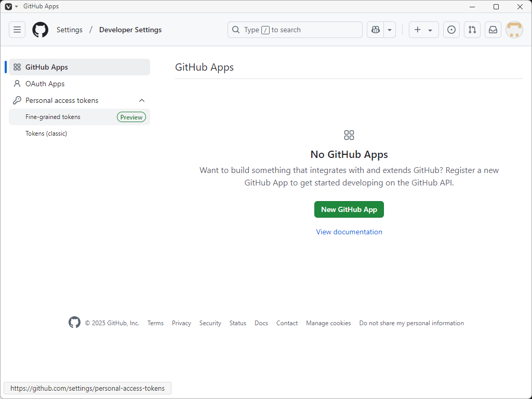The image size is (532, 399).
Task: Open the Notifications inbox icon
Action: [x=493, y=30]
